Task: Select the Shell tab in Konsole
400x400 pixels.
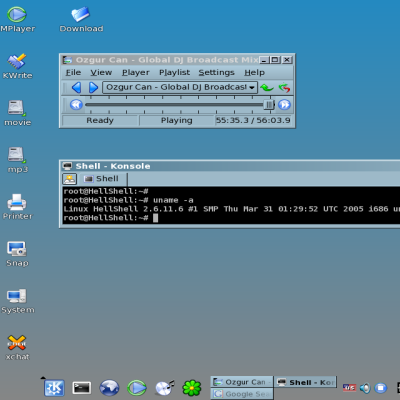Action: pos(103,179)
